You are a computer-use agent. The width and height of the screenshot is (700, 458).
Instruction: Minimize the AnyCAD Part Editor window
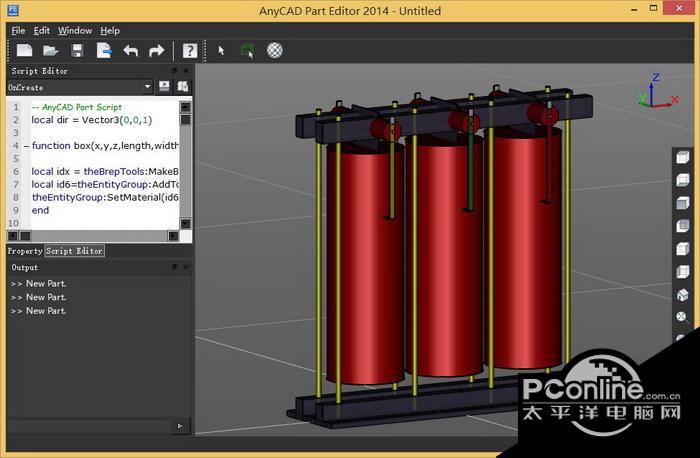tap(634, 9)
